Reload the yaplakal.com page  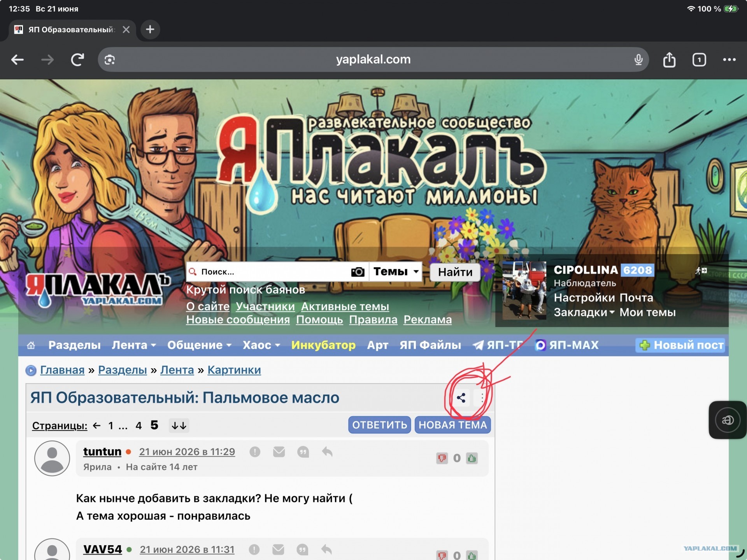coord(77,59)
